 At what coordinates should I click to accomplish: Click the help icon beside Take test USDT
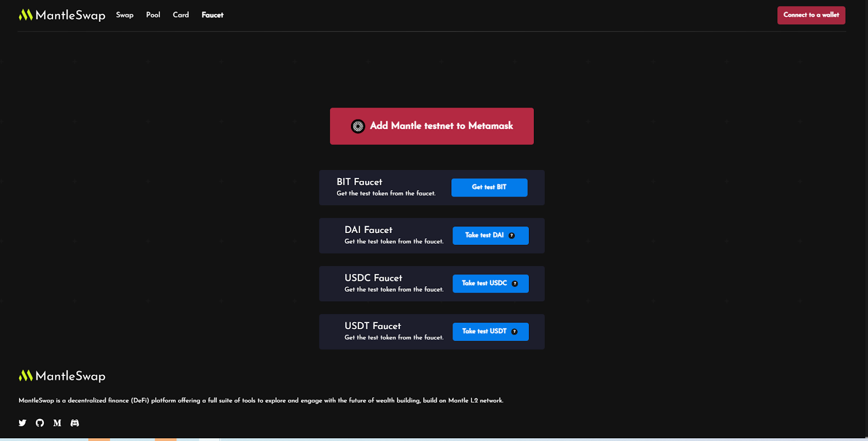click(514, 332)
